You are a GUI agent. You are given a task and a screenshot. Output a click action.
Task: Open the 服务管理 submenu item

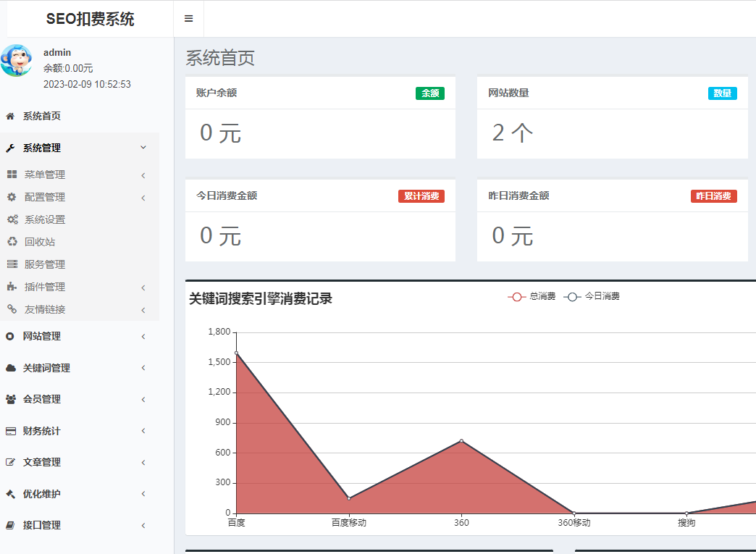click(x=80, y=264)
